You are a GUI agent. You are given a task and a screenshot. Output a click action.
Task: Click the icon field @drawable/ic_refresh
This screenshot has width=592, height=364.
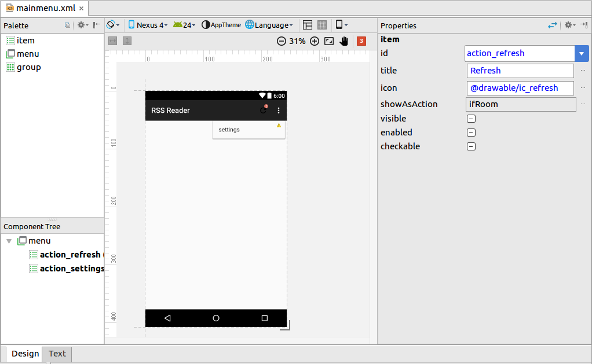click(520, 88)
